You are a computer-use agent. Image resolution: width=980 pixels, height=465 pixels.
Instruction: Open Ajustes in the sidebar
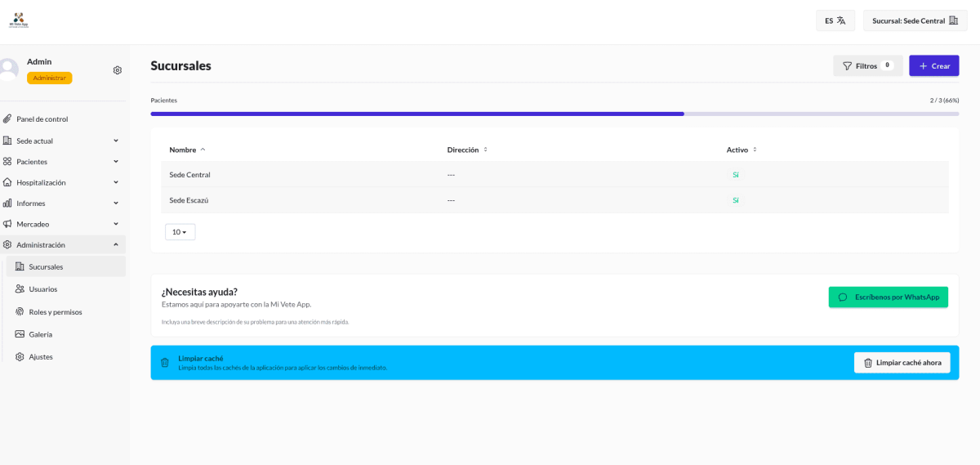41,357
